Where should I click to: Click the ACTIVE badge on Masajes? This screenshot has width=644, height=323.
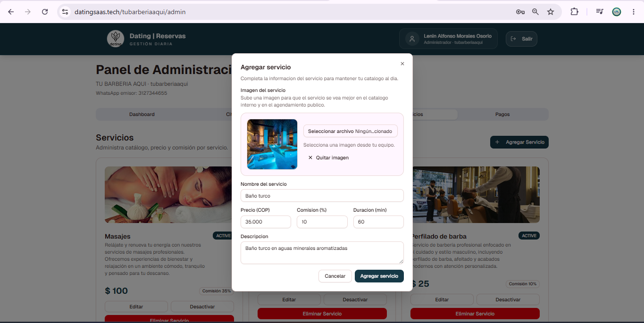click(223, 236)
